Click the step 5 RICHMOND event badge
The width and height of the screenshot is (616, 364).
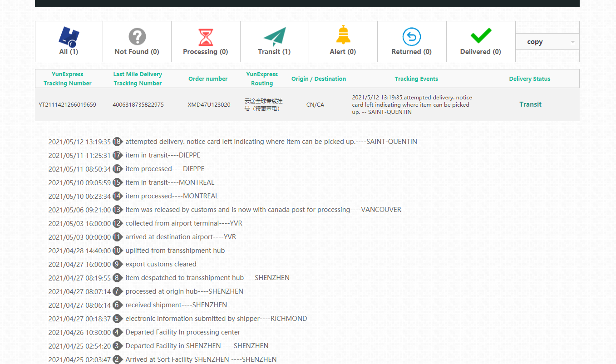(118, 319)
